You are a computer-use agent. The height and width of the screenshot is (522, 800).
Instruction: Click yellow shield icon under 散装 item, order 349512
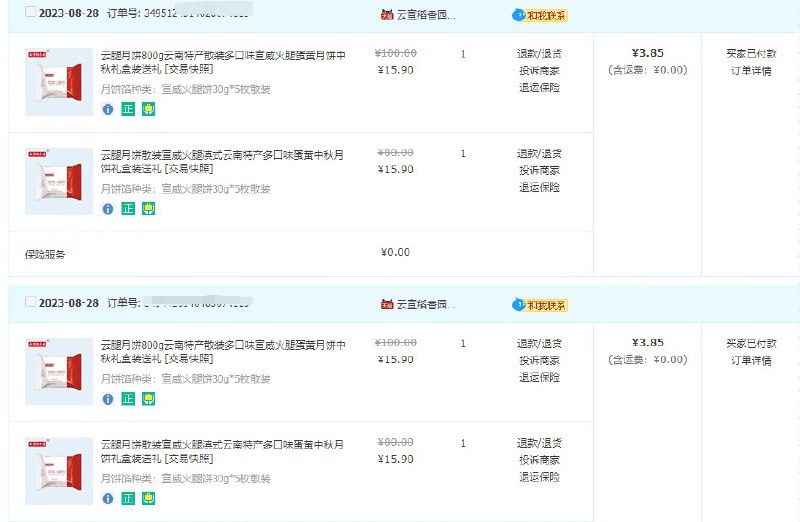point(148,209)
